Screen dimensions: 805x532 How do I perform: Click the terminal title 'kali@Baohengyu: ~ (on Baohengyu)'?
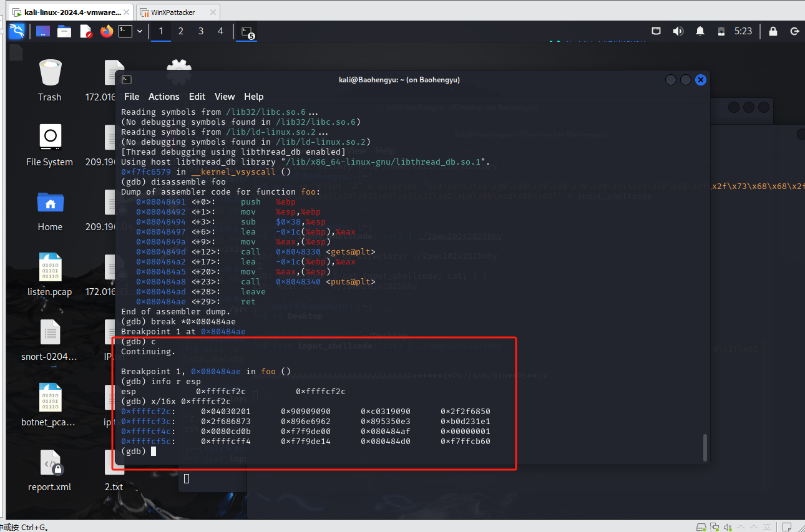pyautogui.click(x=399, y=80)
